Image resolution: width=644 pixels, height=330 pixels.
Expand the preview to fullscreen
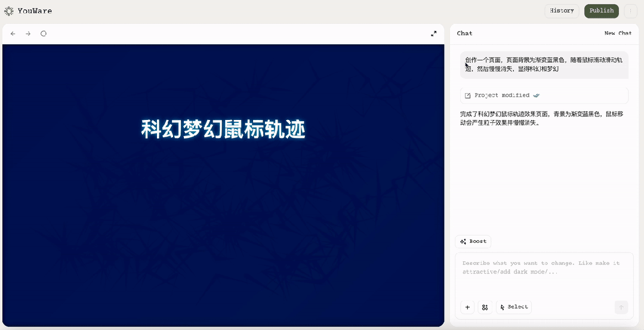(x=434, y=34)
